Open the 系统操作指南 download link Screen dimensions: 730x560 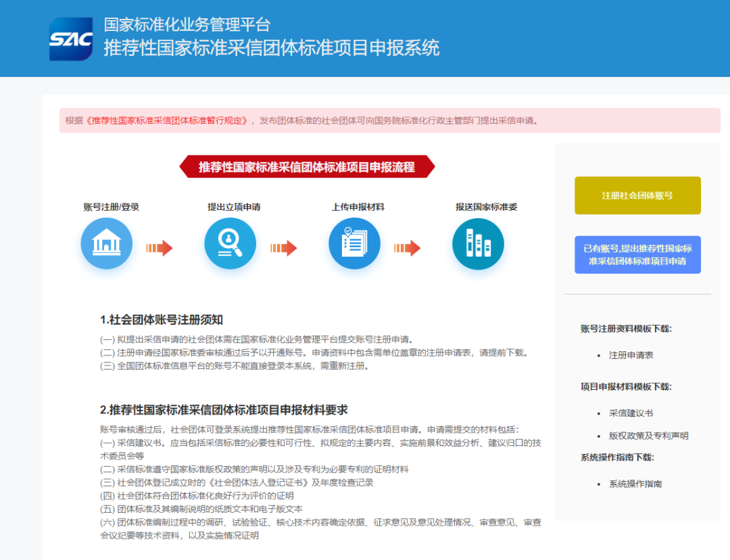click(x=635, y=484)
